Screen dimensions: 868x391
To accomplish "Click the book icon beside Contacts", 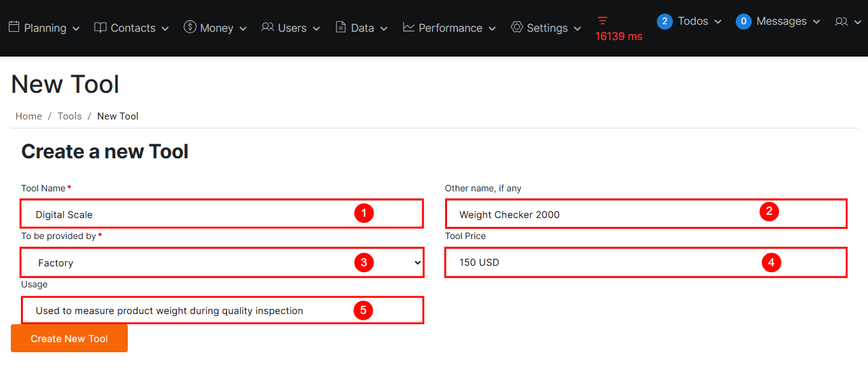I will 100,27.
